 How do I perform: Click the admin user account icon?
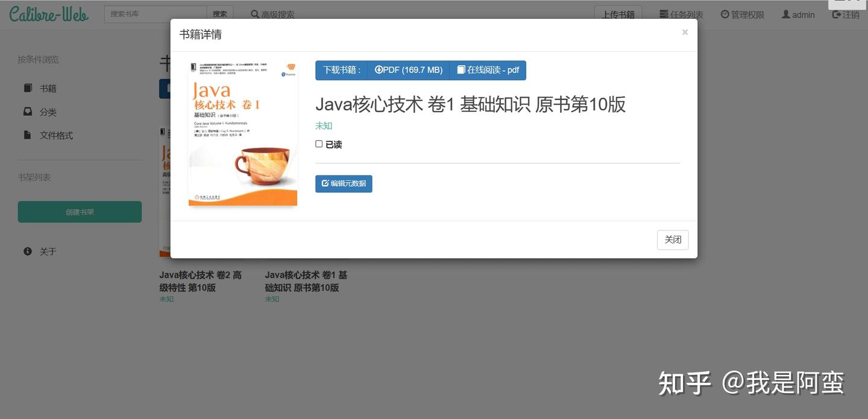click(x=785, y=13)
